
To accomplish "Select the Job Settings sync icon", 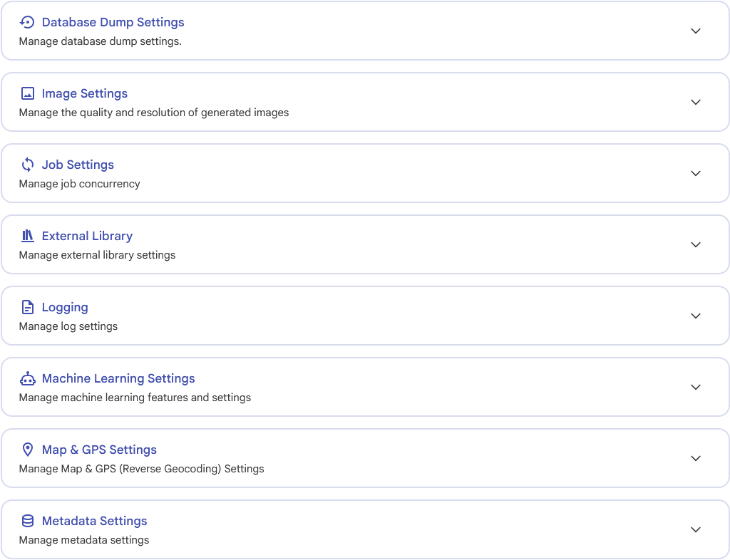I will click(27, 165).
